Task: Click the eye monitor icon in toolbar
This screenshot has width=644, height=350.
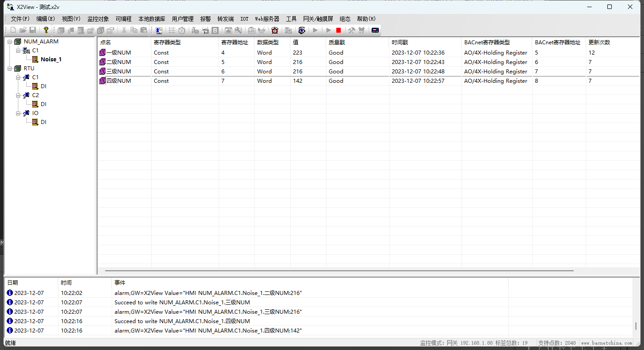Action: [x=302, y=30]
